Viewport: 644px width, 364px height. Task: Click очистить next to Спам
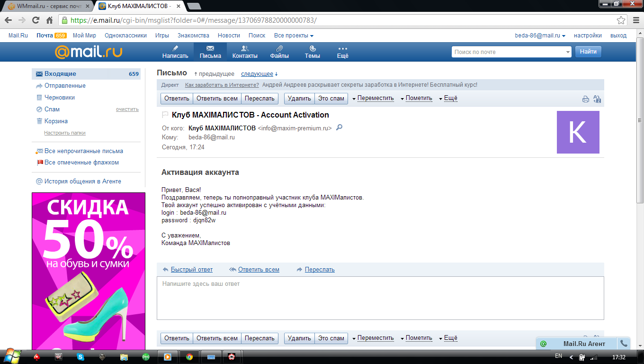pos(127,109)
